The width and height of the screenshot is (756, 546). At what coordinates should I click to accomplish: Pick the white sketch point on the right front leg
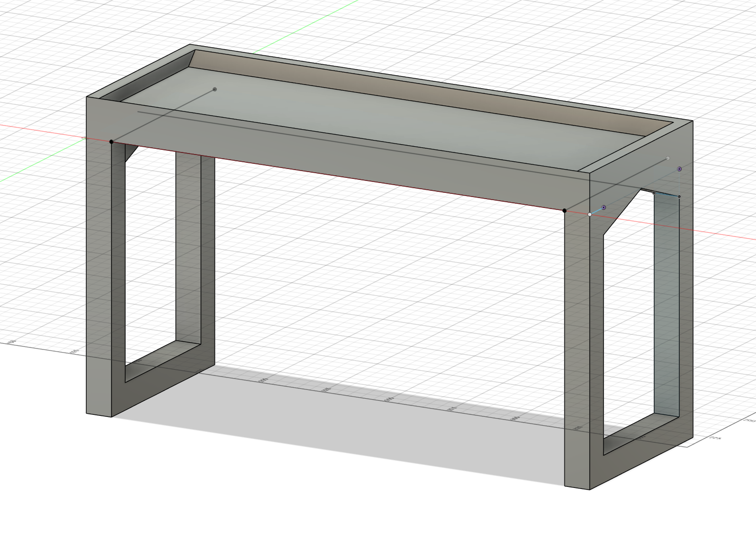point(590,214)
